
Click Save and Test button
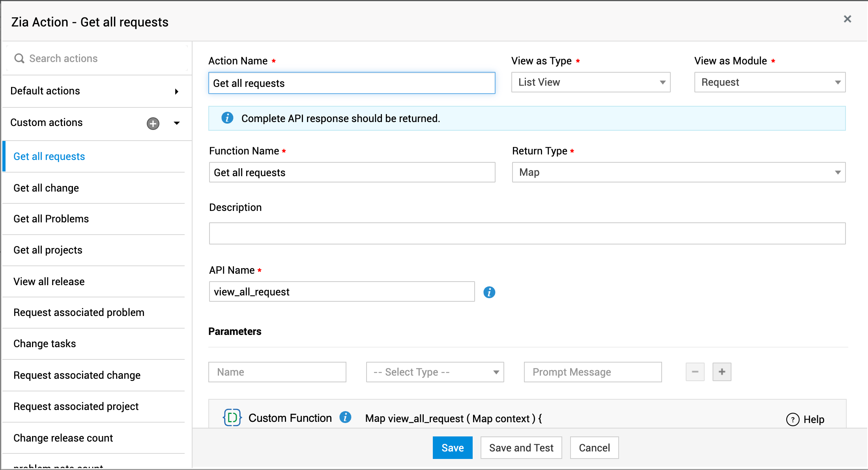pos(521,448)
